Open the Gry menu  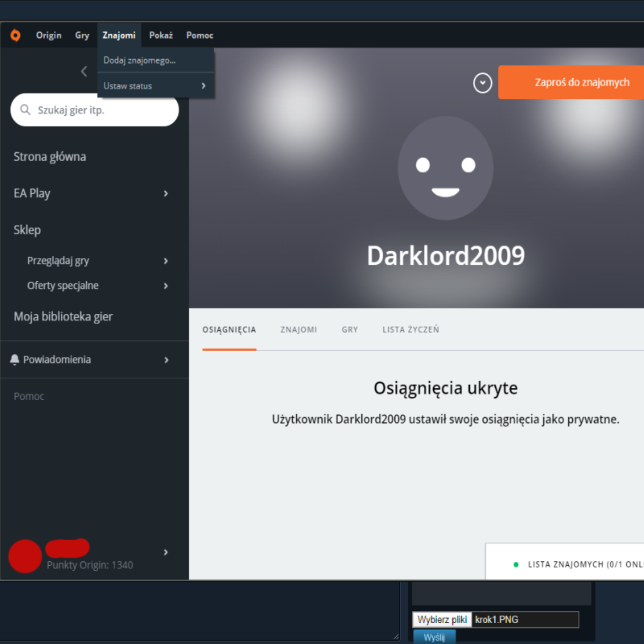82,35
